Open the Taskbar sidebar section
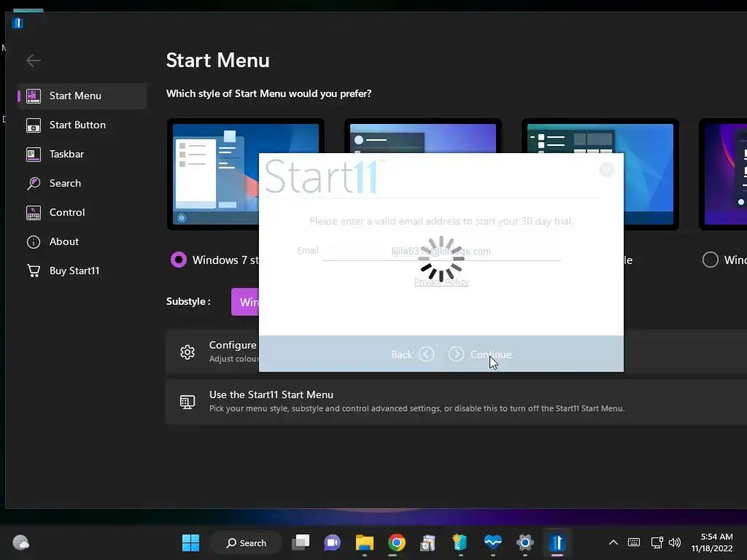The width and height of the screenshot is (747, 560). point(82,154)
